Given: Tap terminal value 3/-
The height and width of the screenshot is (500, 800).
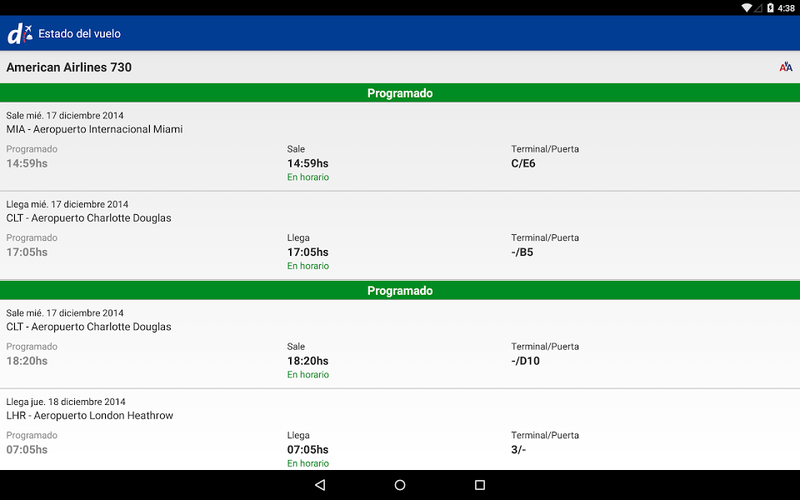Looking at the screenshot, I should coord(518,449).
